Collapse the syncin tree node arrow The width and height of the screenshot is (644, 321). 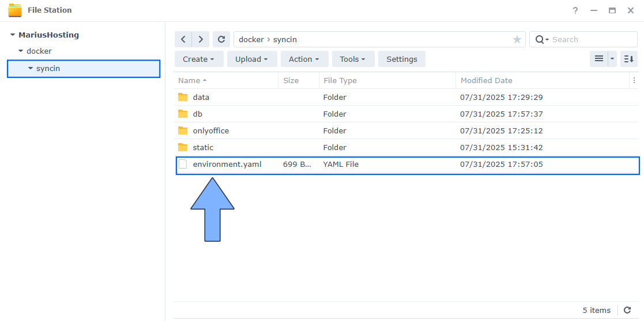click(31, 68)
